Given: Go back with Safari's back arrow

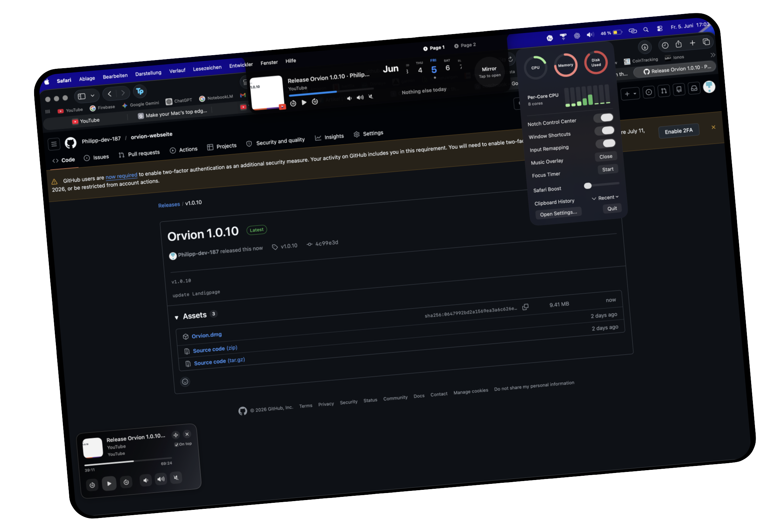Looking at the screenshot, I should pyautogui.click(x=110, y=94).
